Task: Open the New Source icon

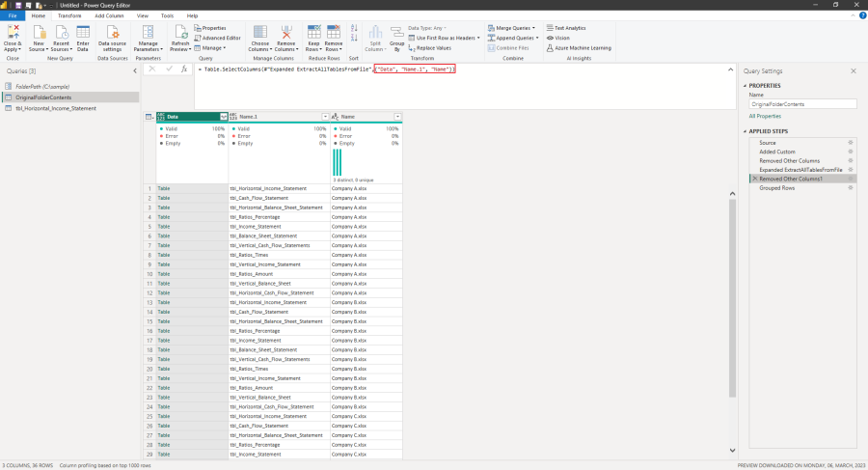Action: (39, 32)
